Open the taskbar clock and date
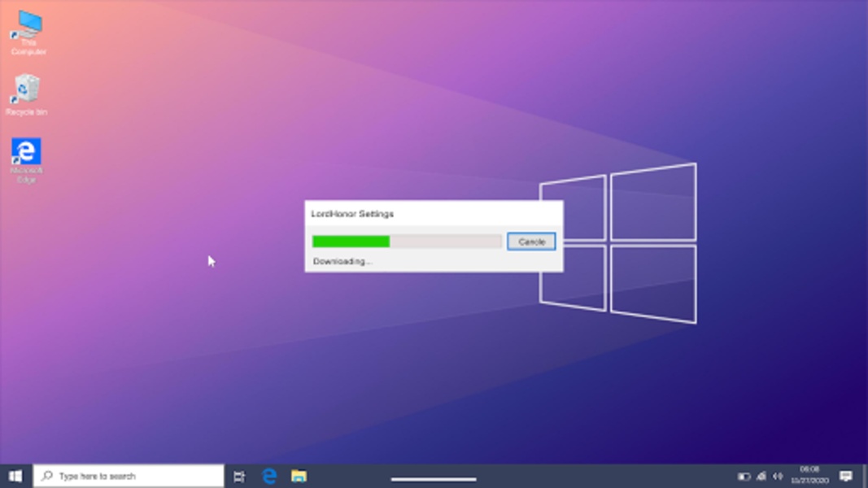This screenshot has height=488, width=868. (809, 475)
